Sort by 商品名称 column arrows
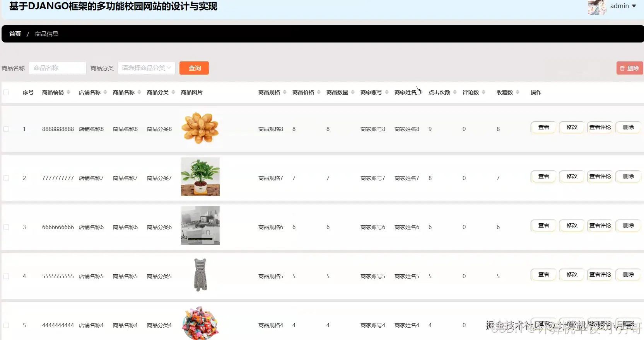 tap(139, 92)
